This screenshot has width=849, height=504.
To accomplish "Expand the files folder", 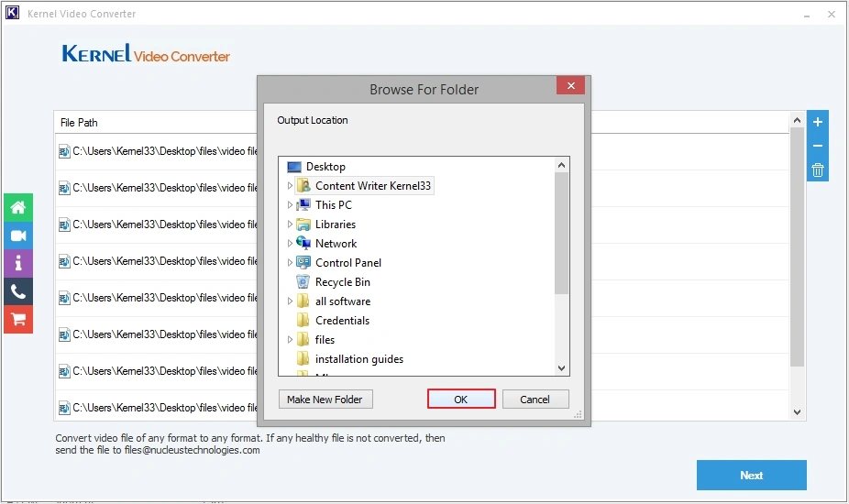I will tap(290, 339).
